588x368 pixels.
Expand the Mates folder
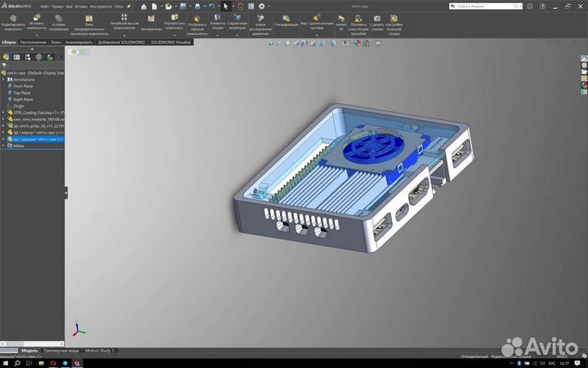(x=3, y=146)
